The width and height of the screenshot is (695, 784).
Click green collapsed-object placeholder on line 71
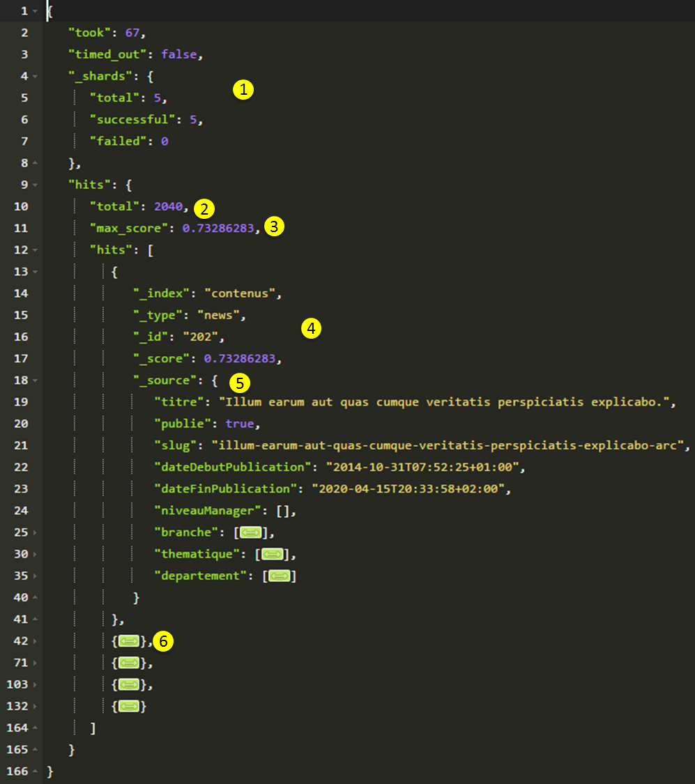pos(129,663)
